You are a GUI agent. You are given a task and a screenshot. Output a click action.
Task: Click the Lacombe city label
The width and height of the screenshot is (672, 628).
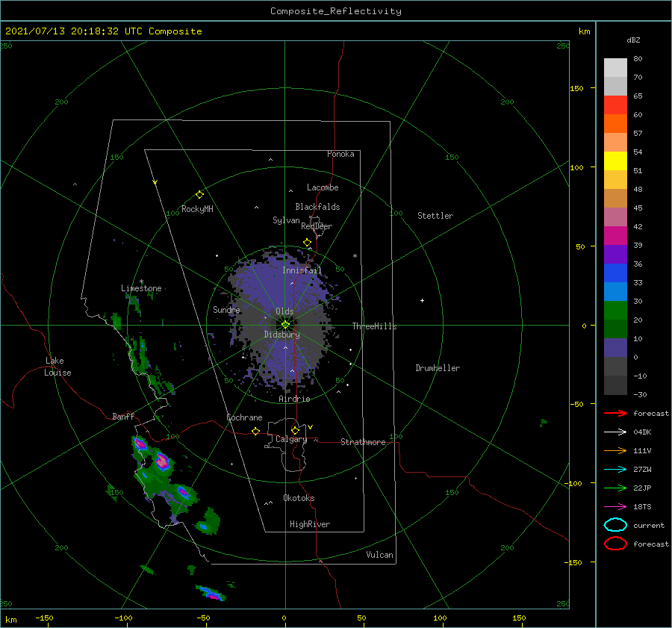pyautogui.click(x=323, y=187)
